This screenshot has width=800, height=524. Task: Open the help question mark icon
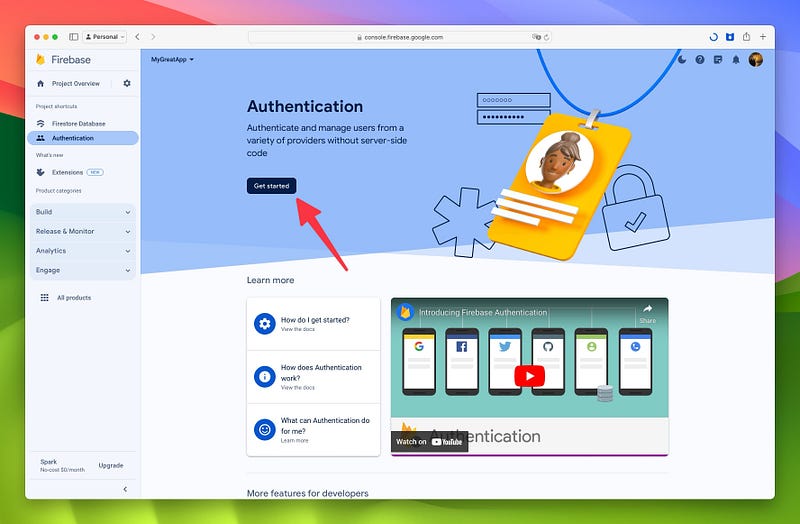(x=700, y=60)
